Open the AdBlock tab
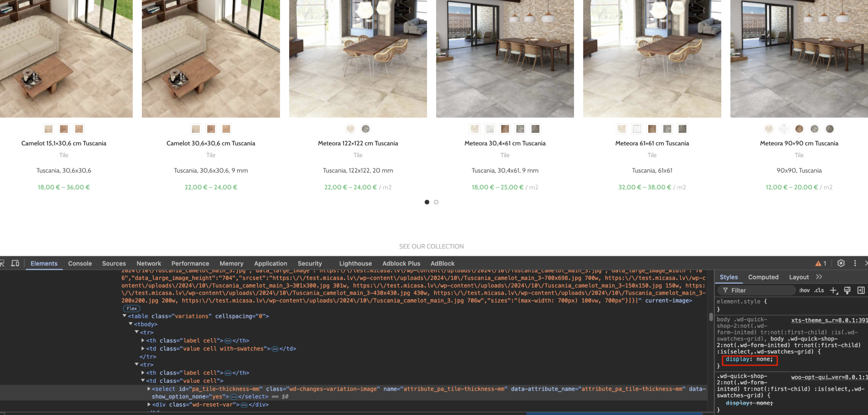Screen dimensions: 868x415 pos(442,263)
